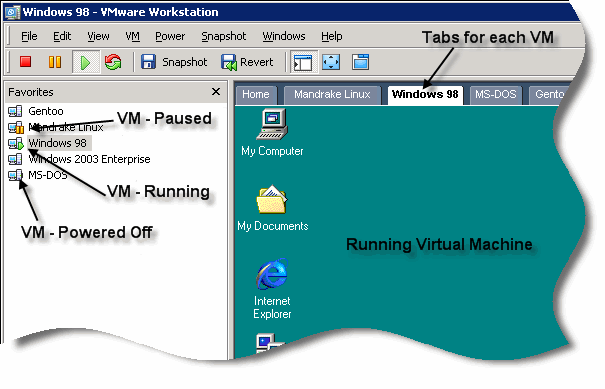Switch to the Windows 98 tab
605x389 pixels.
pyautogui.click(x=425, y=95)
